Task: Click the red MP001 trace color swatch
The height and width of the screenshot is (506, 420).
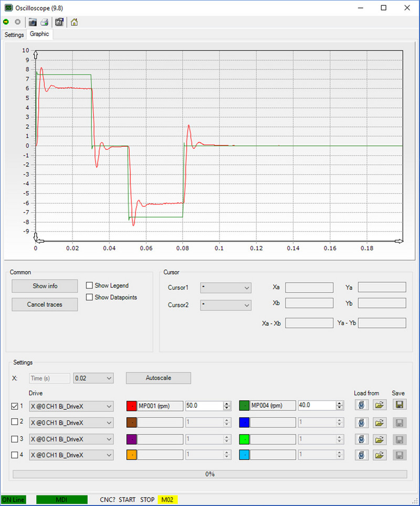Action: click(x=132, y=406)
